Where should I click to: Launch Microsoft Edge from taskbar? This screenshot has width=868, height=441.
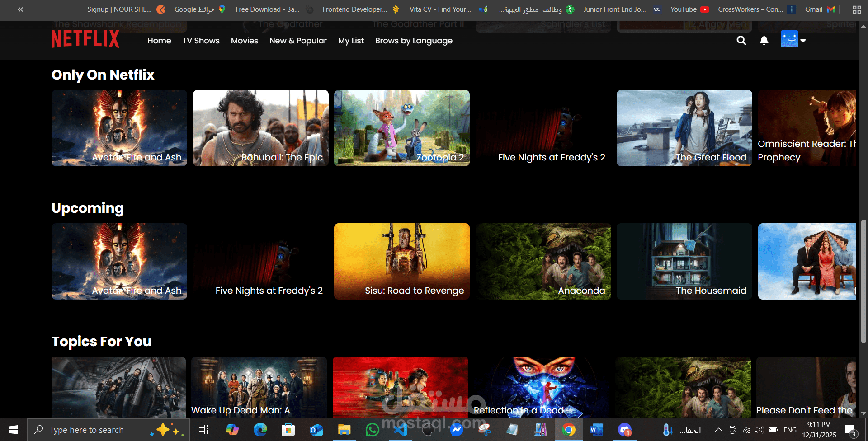coord(260,430)
